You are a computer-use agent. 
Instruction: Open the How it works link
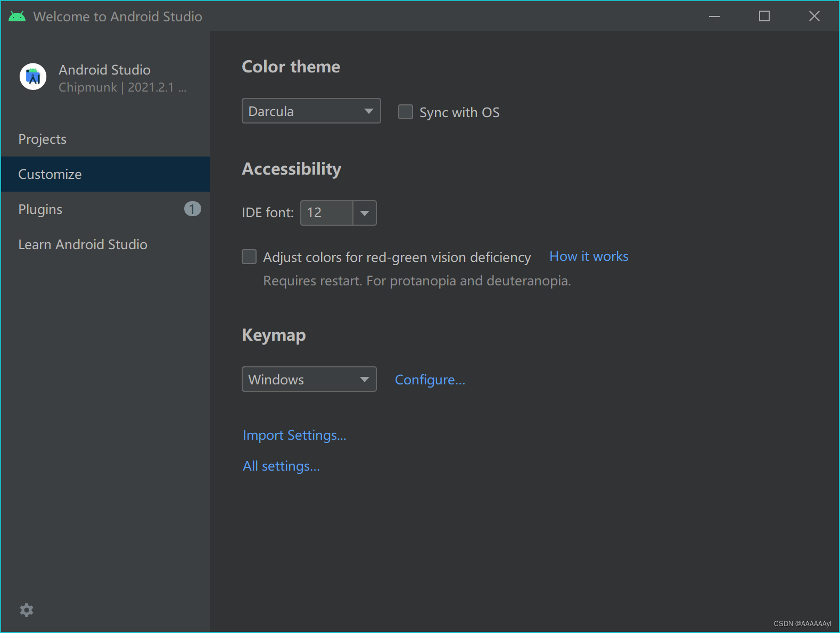pos(589,257)
